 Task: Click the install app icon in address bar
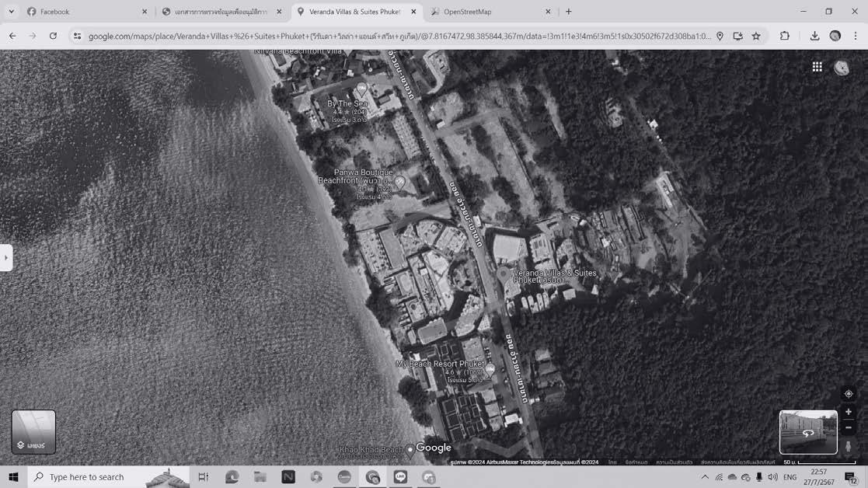coord(738,36)
